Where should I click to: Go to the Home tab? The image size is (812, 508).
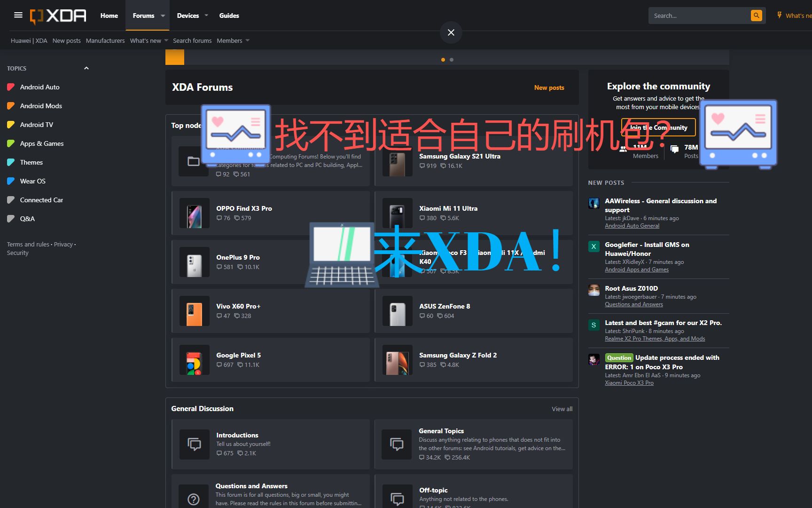click(x=109, y=16)
